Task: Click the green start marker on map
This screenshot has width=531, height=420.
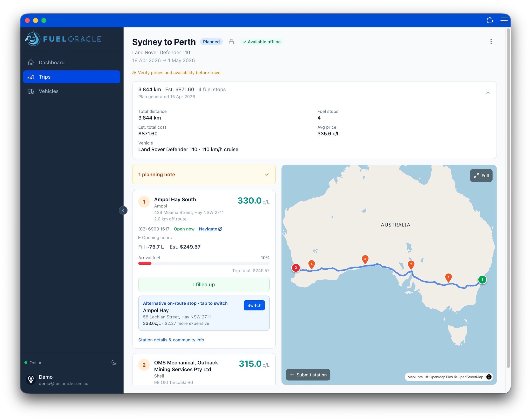Action: coord(482,280)
